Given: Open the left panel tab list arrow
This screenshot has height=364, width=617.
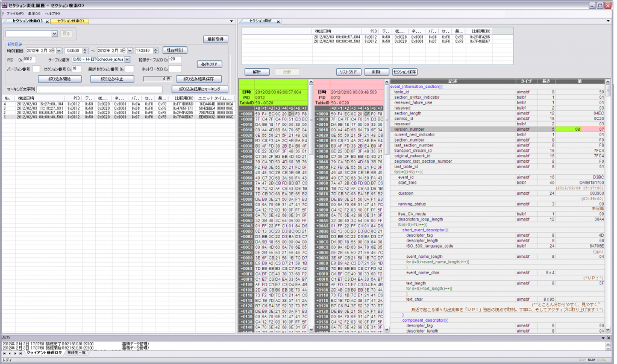Looking at the screenshot, I should click(x=231, y=21).
